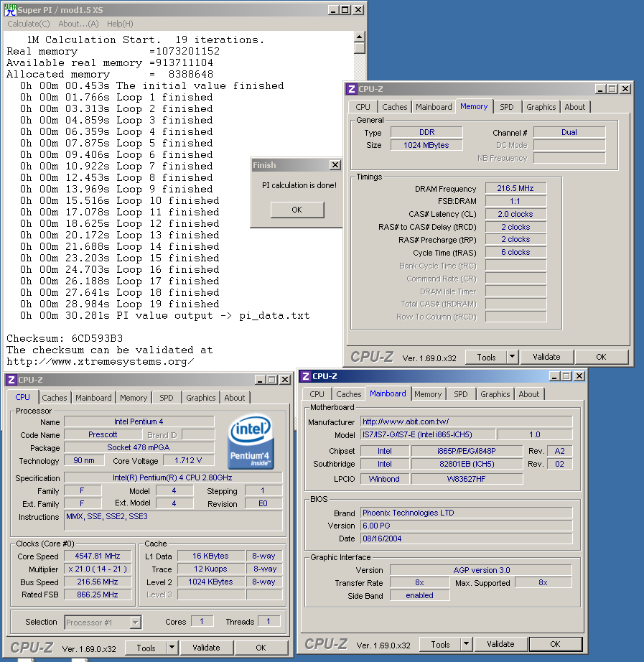Close the CPU-Z Memory window
Viewport: 644px width, 662px height.
625,89
